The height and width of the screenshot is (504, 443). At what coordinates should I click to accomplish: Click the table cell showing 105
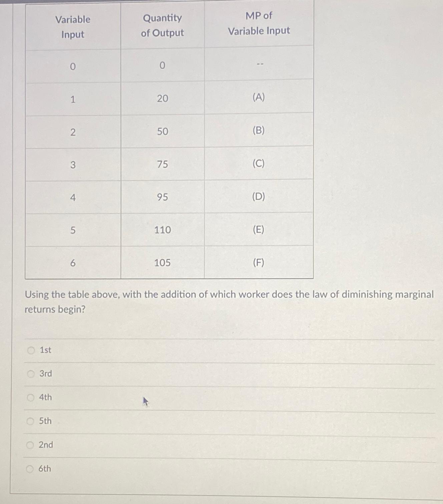[x=162, y=263]
